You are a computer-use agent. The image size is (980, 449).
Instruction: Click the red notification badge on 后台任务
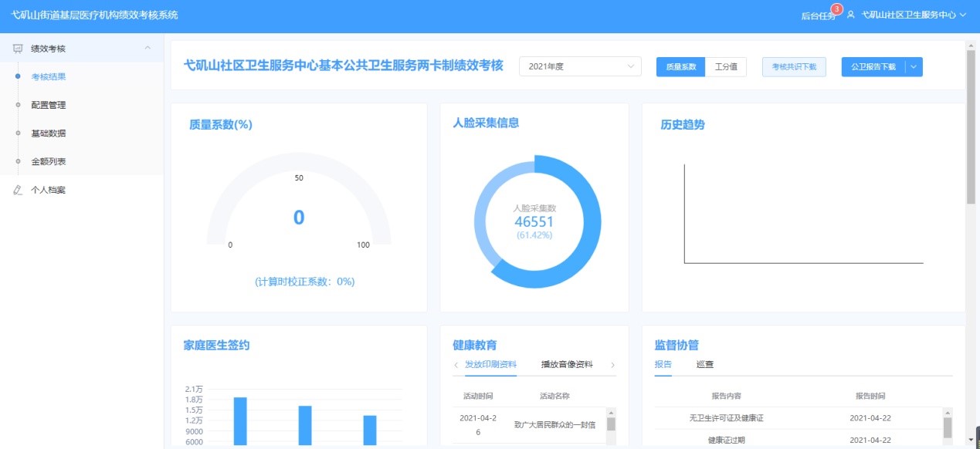(836, 9)
